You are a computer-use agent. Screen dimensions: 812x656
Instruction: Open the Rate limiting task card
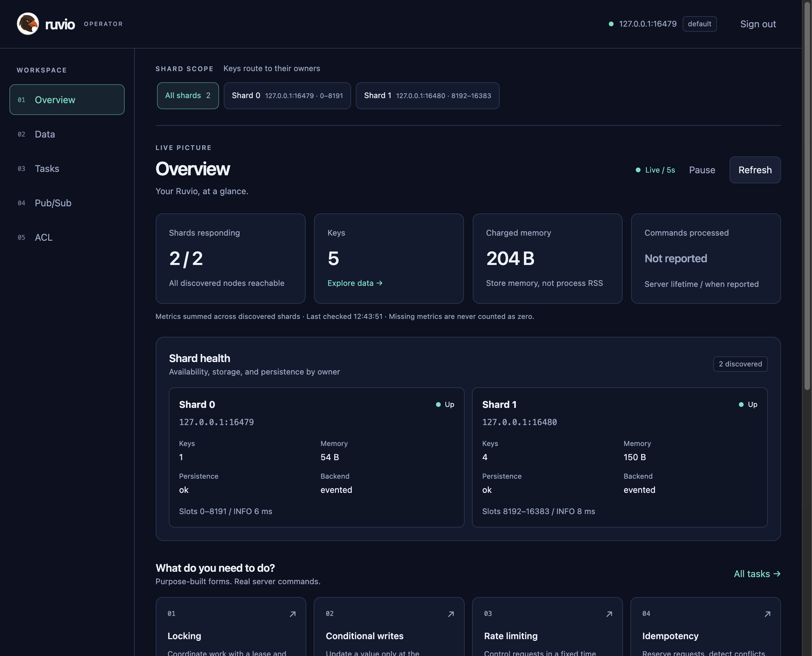click(x=547, y=627)
